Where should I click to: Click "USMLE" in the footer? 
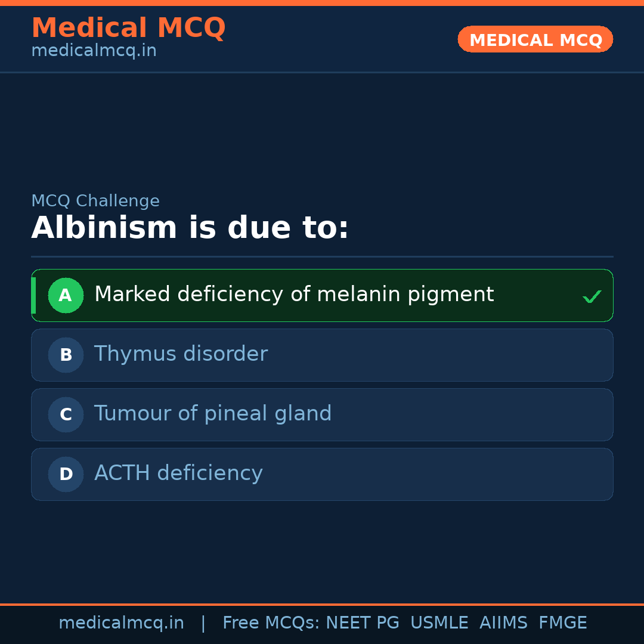pyautogui.click(x=439, y=623)
